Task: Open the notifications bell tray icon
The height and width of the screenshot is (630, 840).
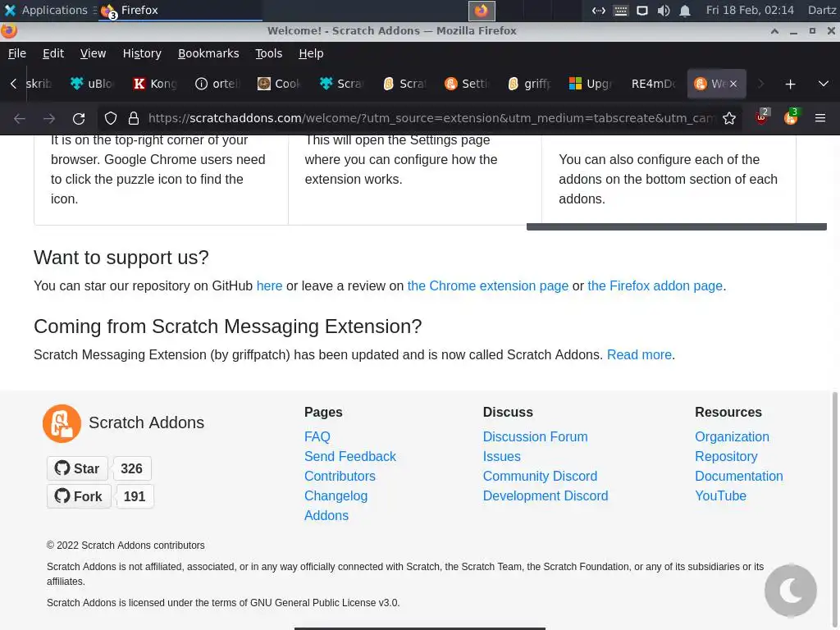Action: pos(685,10)
